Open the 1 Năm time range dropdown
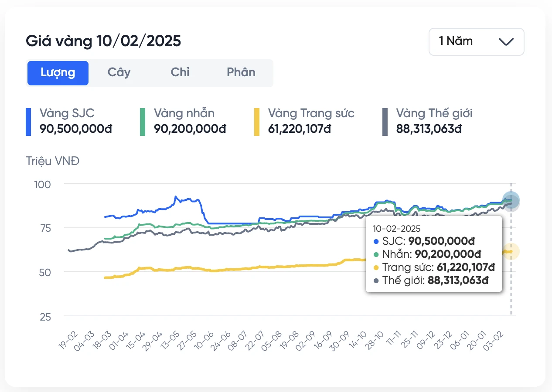Viewport: 552px width, 392px height. (x=476, y=42)
